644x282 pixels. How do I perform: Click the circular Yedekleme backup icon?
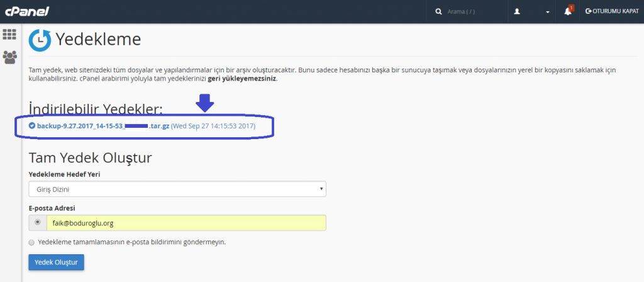tap(40, 40)
